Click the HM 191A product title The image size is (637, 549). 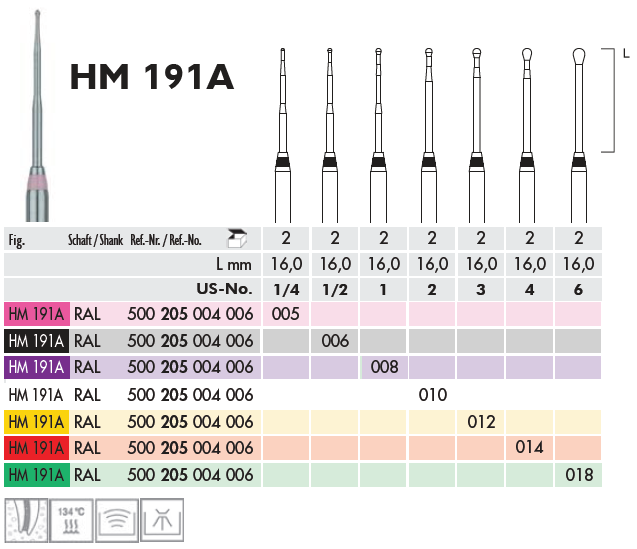pyautogui.click(x=152, y=77)
